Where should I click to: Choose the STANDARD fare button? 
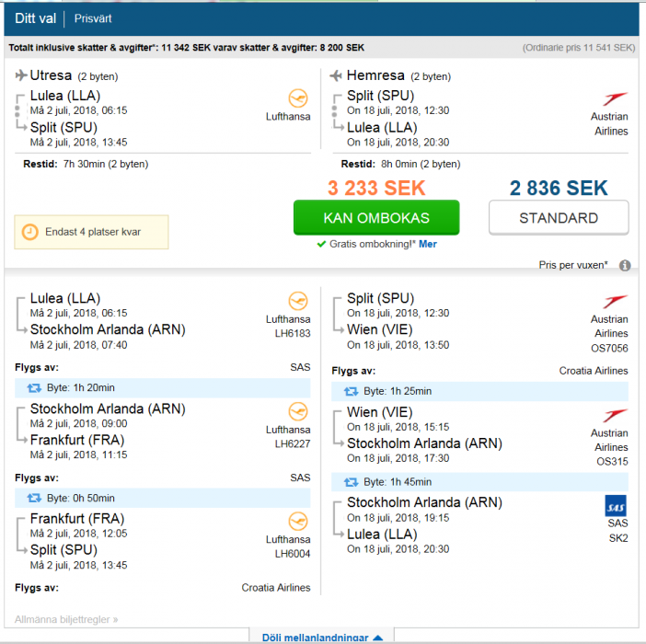pos(559,218)
